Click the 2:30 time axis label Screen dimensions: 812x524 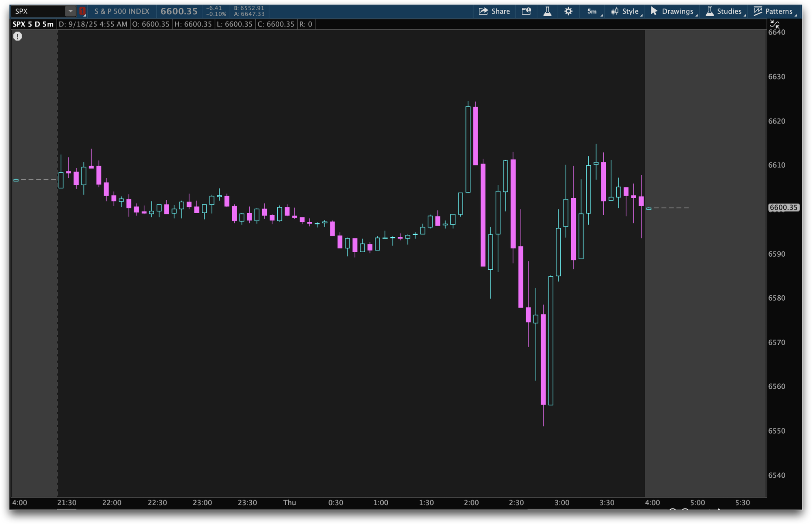pyautogui.click(x=516, y=502)
